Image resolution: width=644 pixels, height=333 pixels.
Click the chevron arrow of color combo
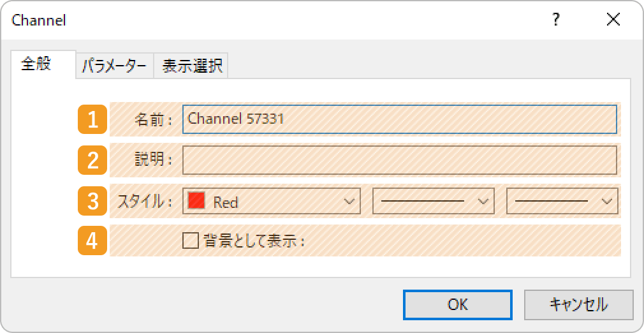(x=349, y=201)
